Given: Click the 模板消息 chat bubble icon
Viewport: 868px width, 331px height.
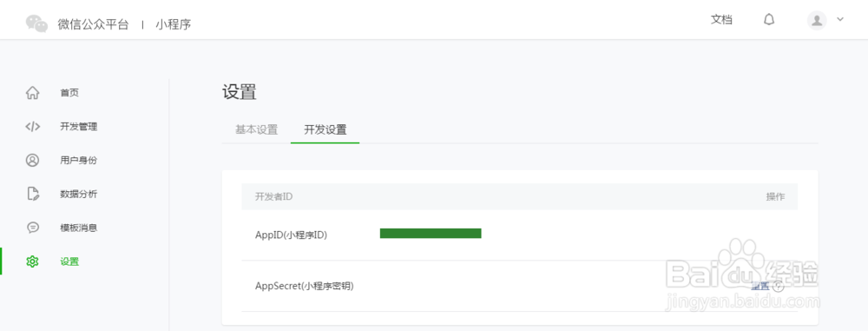Looking at the screenshot, I should click(33, 228).
